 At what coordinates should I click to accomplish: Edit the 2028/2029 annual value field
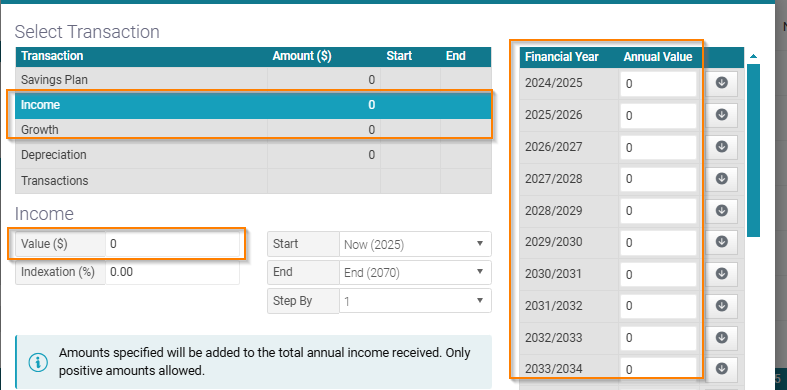tap(658, 211)
